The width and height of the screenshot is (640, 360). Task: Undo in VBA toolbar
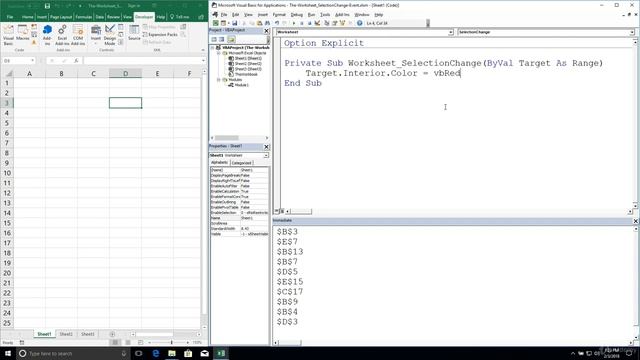277,23
